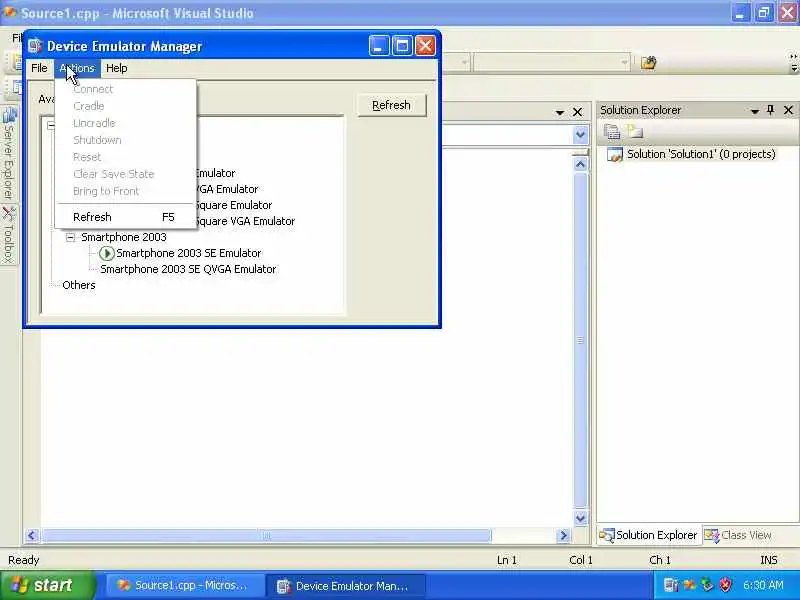Open Solution Explorer window position dropdown arrow
This screenshot has height=600, width=800.
[x=755, y=111]
